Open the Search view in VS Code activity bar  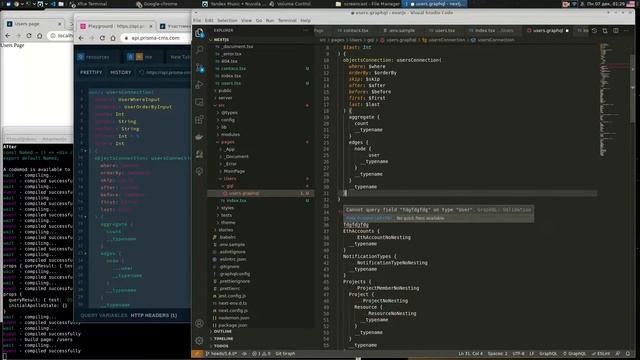199,50
